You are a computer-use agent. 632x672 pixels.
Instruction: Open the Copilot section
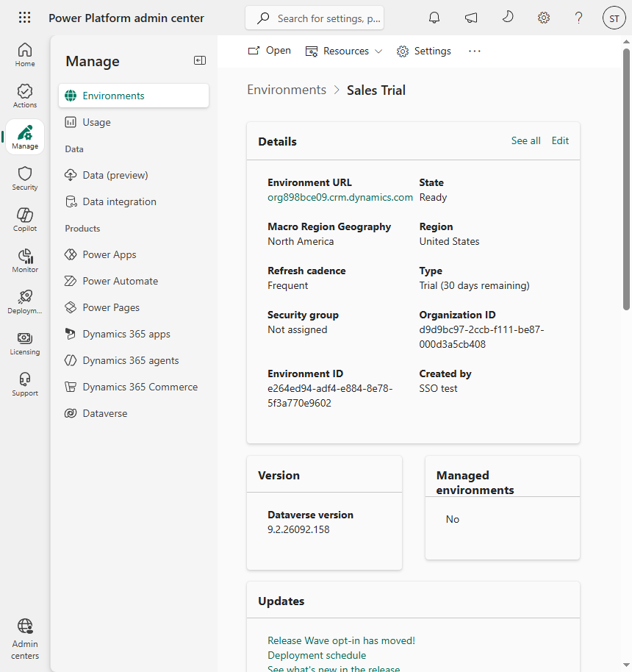click(x=25, y=219)
